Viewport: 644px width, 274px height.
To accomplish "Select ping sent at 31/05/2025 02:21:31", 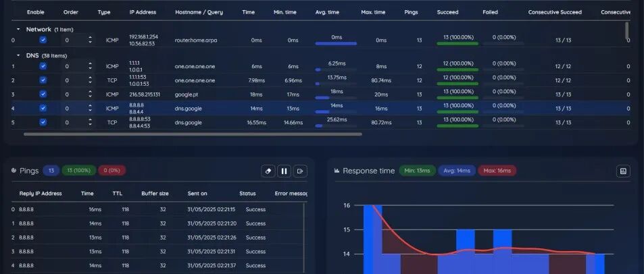I will click(x=211, y=252).
